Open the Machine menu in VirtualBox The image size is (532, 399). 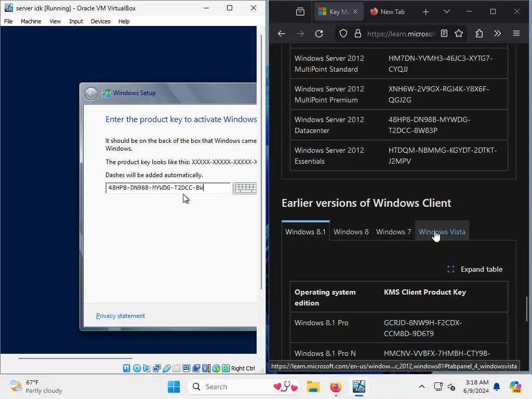(31, 21)
